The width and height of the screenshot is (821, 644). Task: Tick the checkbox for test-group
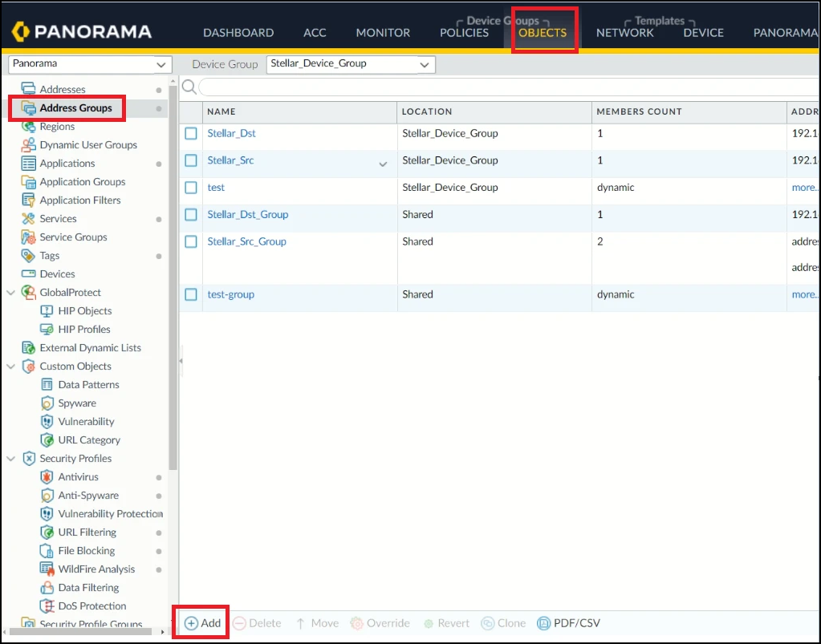191,295
